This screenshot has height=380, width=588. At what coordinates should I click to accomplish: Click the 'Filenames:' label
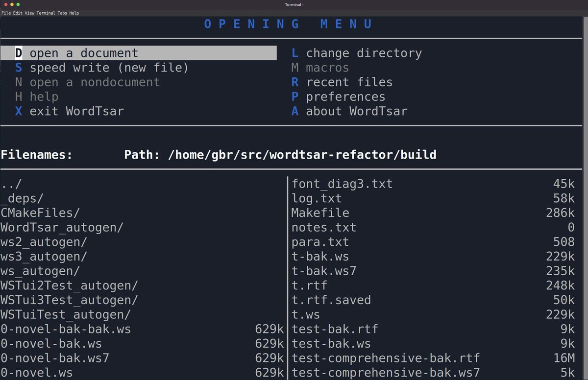click(37, 155)
